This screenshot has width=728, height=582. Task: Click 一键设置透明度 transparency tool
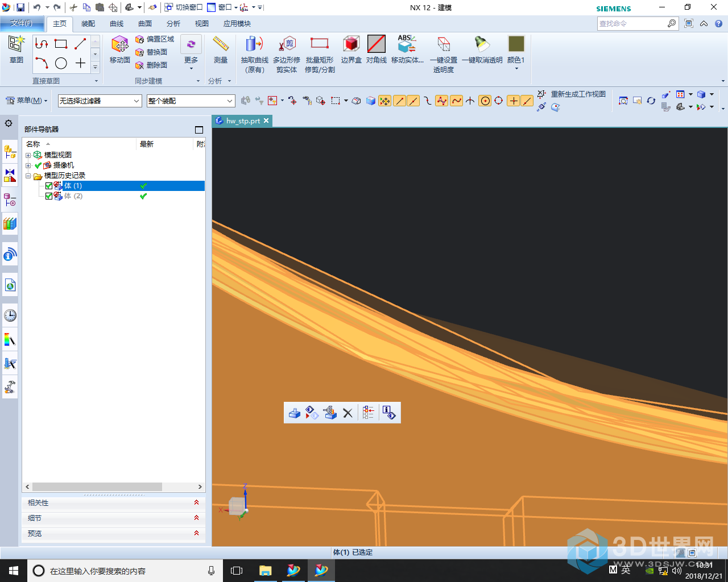[x=444, y=55]
